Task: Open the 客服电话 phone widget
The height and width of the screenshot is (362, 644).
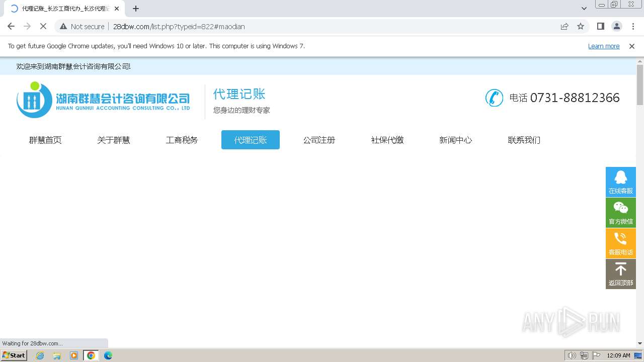Action: [620, 243]
